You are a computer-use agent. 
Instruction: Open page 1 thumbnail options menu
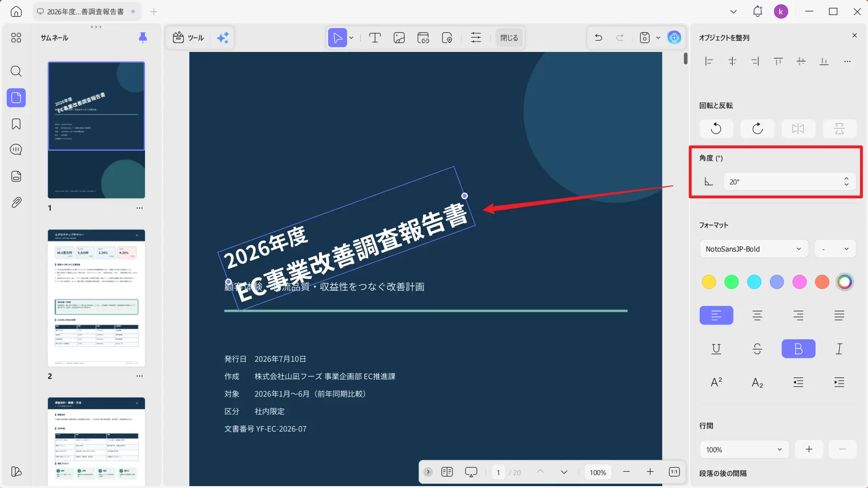point(139,208)
